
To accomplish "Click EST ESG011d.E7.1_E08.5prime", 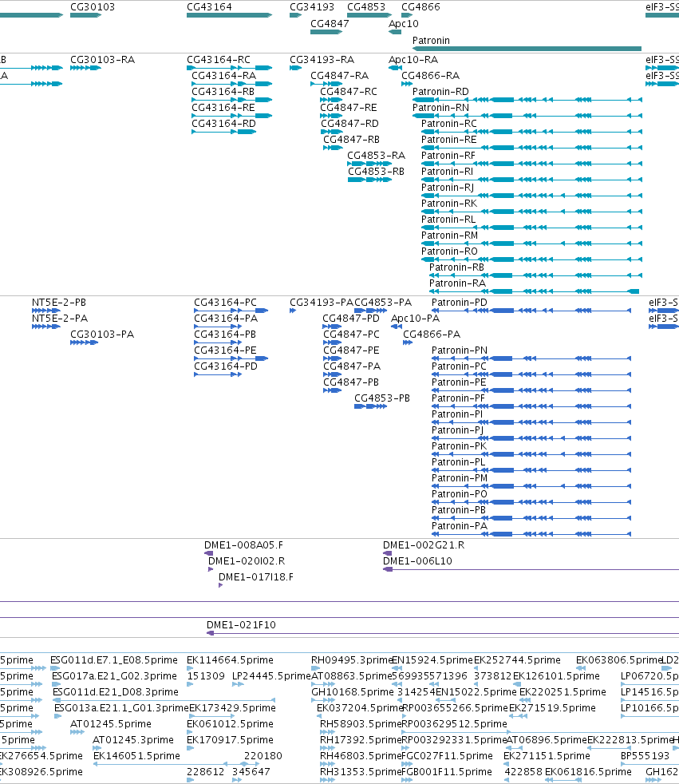I will [114, 660].
